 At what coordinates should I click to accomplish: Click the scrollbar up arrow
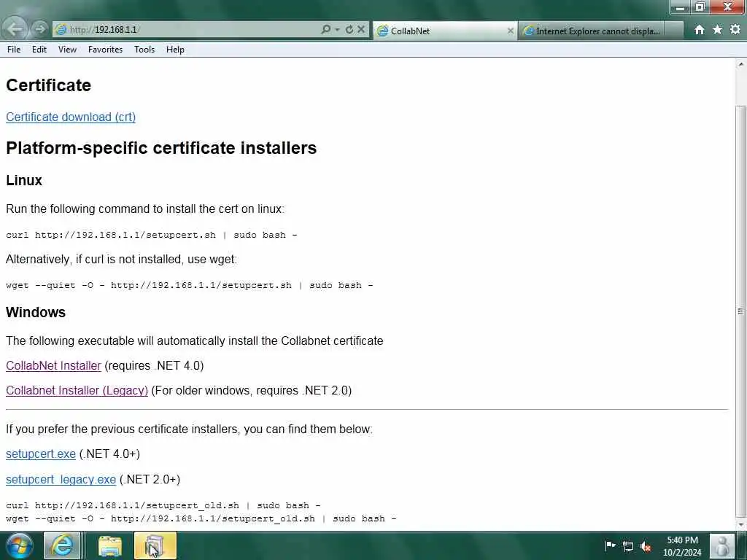[x=741, y=64]
